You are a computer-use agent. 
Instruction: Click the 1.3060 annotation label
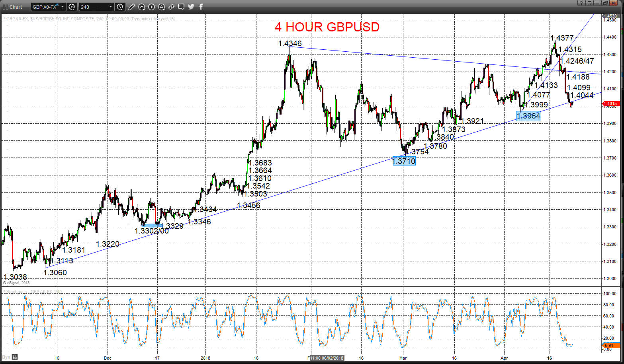pyautogui.click(x=55, y=273)
